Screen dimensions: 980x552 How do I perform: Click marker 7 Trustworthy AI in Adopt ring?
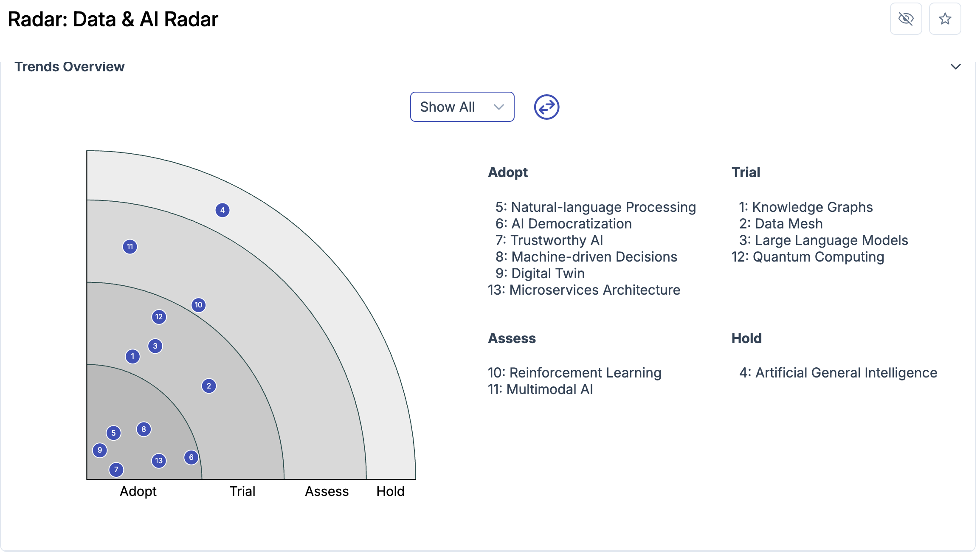(x=116, y=470)
